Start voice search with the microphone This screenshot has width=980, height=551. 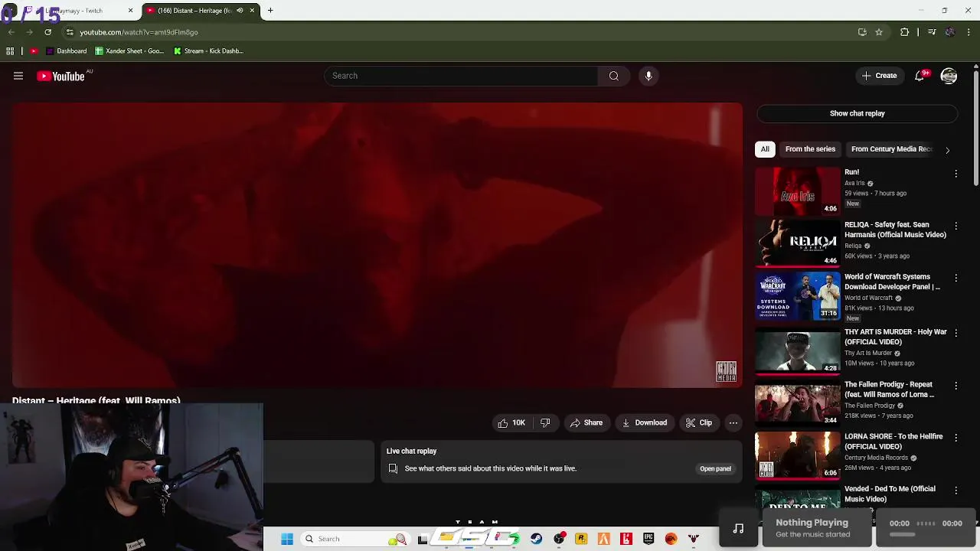648,76
